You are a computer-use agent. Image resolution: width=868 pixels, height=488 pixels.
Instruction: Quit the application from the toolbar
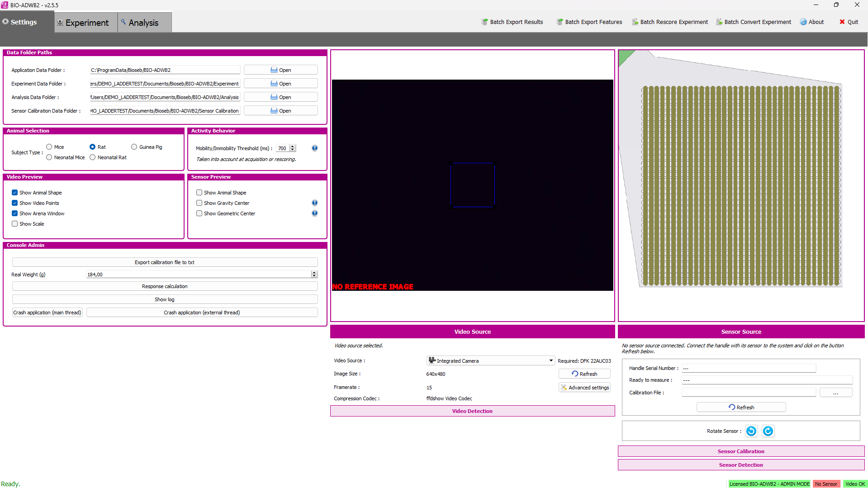point(849,22)
